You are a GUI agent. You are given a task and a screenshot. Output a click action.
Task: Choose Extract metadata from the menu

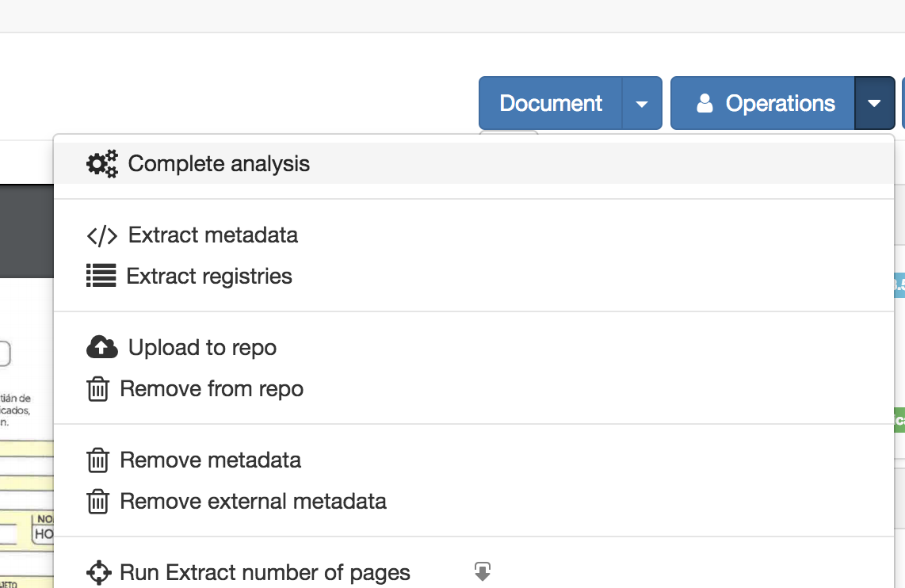[x=213, y=235]
